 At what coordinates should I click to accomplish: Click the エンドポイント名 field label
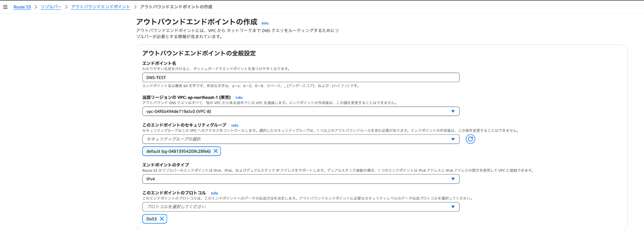159,63
